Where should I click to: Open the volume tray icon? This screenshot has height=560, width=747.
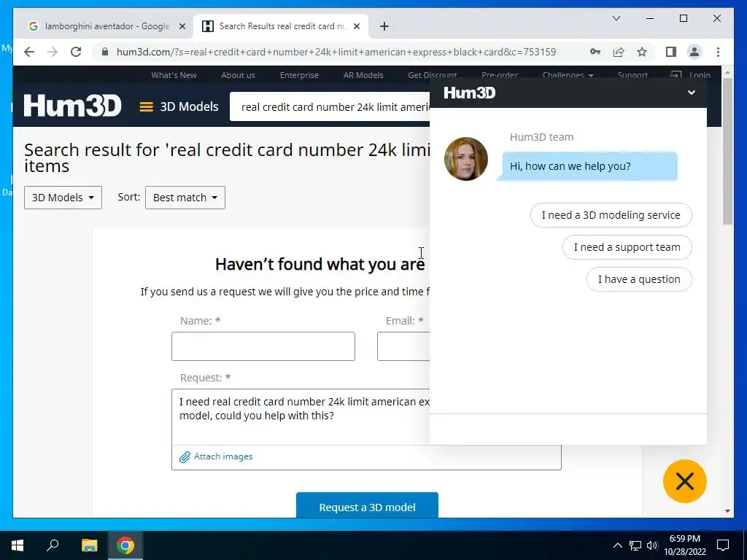click(x=652, y=545)
